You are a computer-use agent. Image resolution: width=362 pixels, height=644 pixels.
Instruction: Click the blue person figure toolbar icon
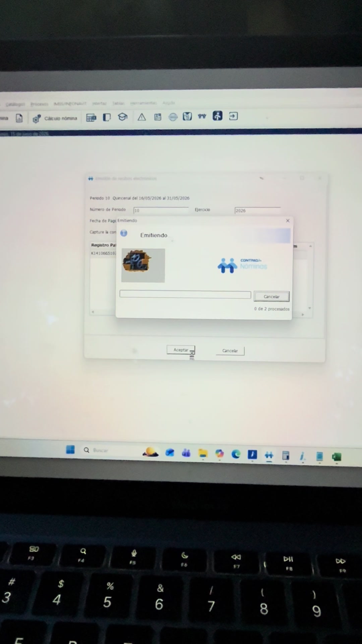click(x=218, y=116)
